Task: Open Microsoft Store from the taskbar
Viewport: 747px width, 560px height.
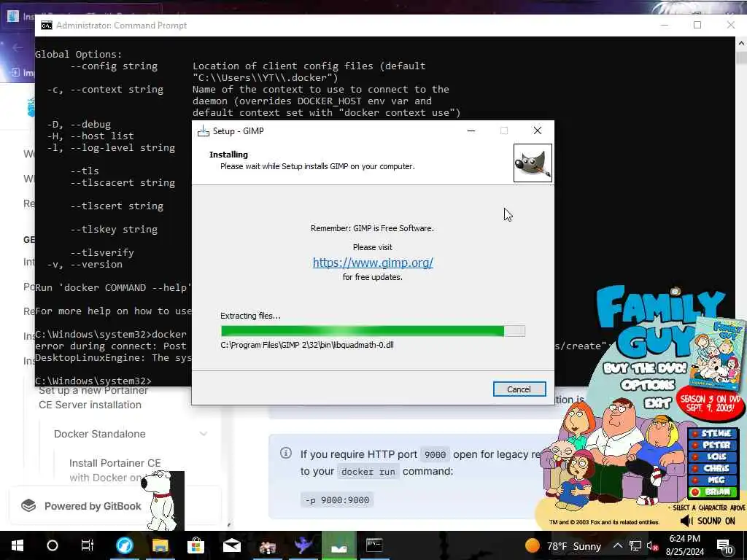Action: click(196, 545)
